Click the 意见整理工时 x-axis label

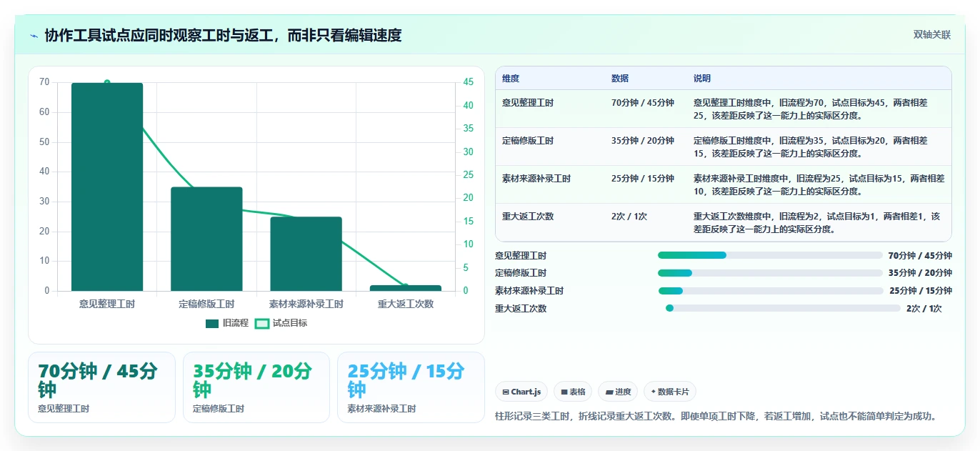pos(107,304)
